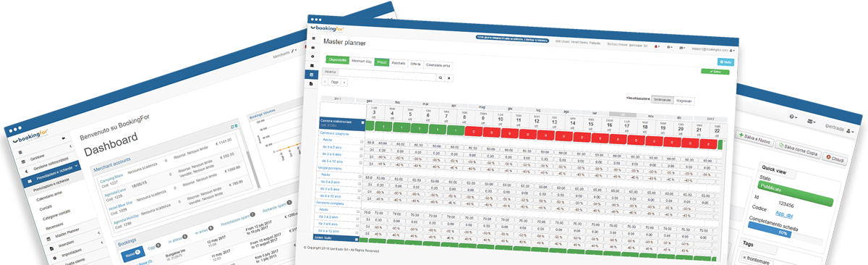Click the next period arrow beside Oggi

[x=344, y=83]
